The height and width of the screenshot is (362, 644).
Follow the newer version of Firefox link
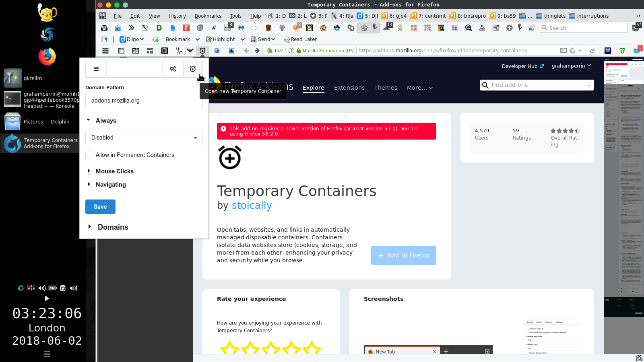pyautogui.click(x=314, y=129)
